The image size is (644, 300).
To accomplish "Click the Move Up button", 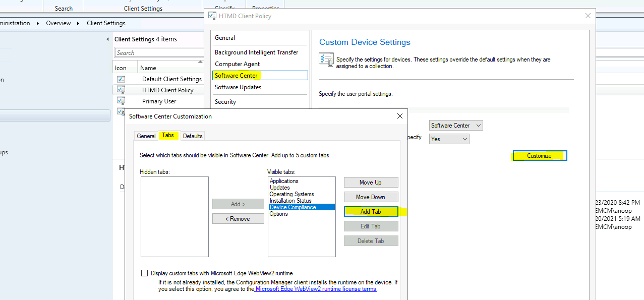I will [x=371, y=183].
